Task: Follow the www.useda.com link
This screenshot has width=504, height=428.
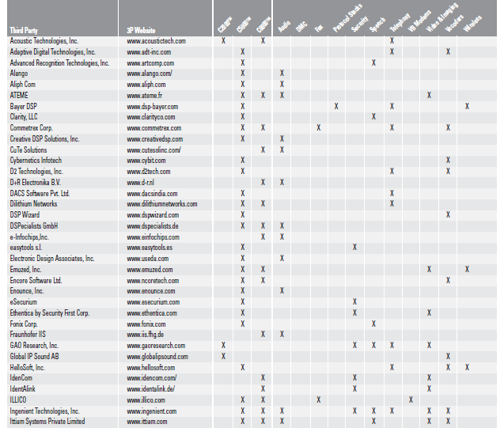Action: [x=147, y=259]
